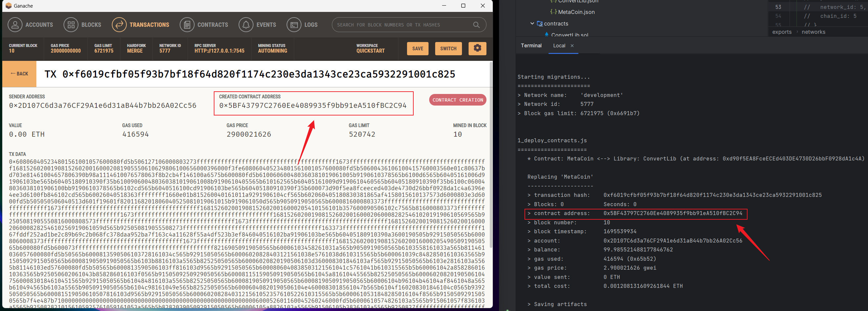Go back to the transactions list
Screen dimensions: 868x311
click(x=19, y=74)
